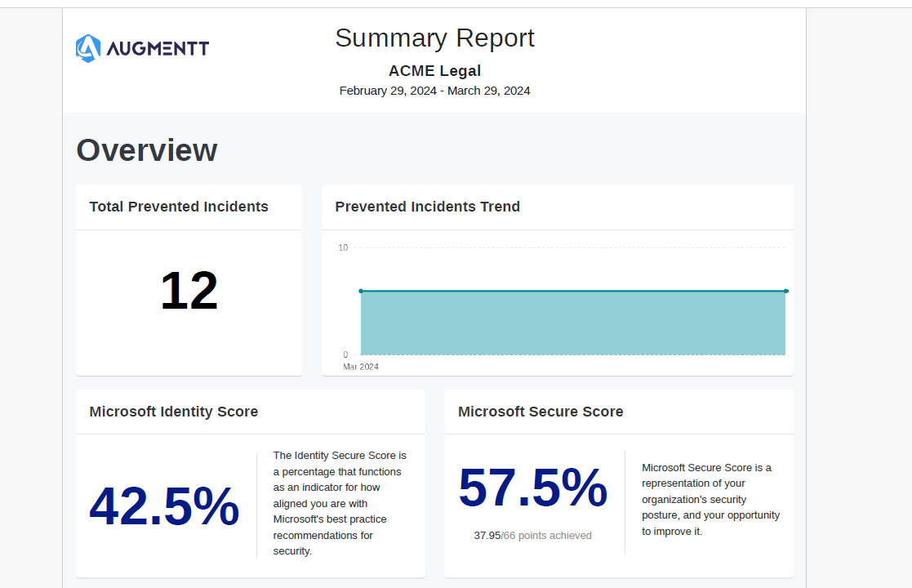The image size is (912, 588).
Task: Click the Prevented Incidents Trend header
Action: [x=427, y=207]
